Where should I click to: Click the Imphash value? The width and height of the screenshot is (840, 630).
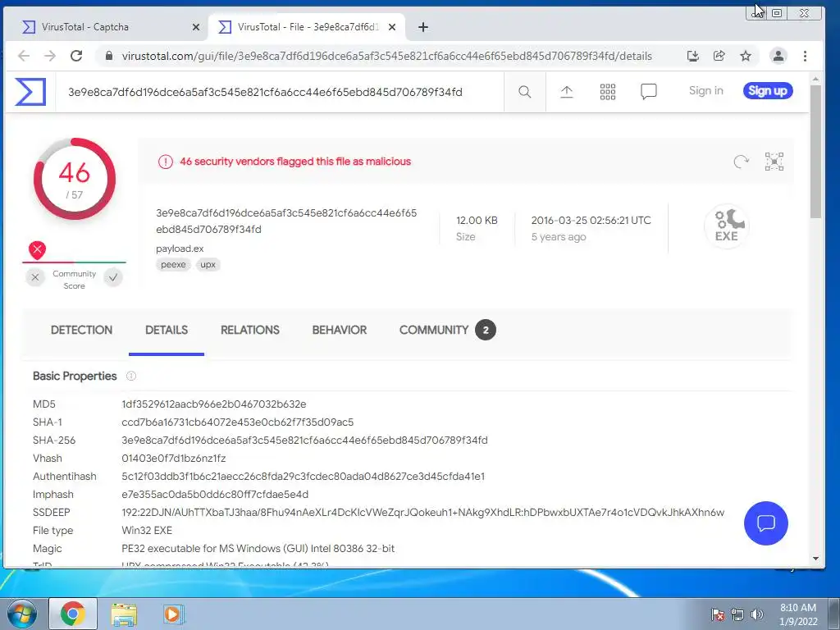(215, 495)
